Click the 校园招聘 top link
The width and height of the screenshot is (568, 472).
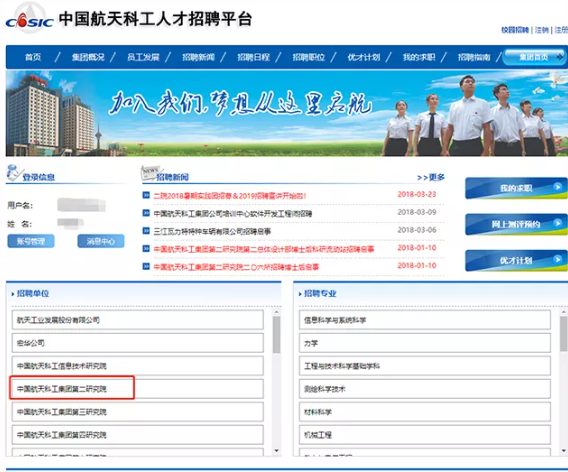pyautogui.click(x=515, y=30)
